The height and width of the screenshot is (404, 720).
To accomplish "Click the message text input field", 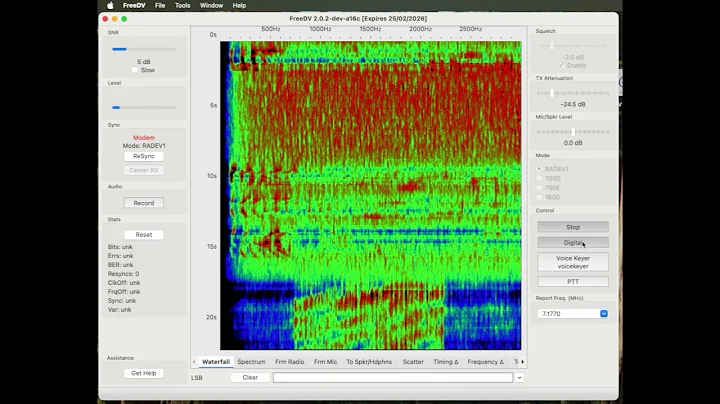I will pyautogui.click(x=393, y=377).
